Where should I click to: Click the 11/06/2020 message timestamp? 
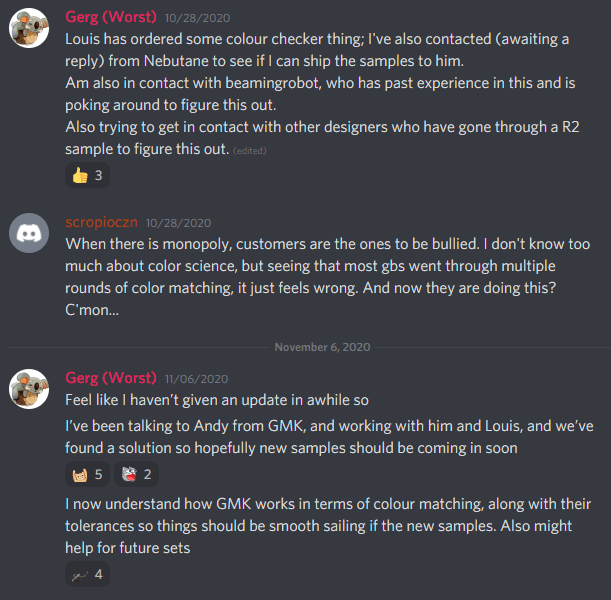[x=198, y=379]
